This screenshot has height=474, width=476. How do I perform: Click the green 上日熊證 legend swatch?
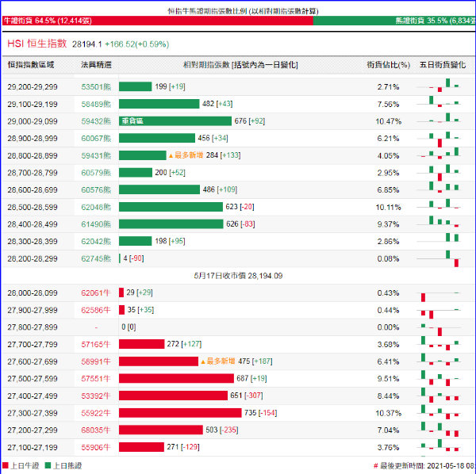[x=48, y=465]
